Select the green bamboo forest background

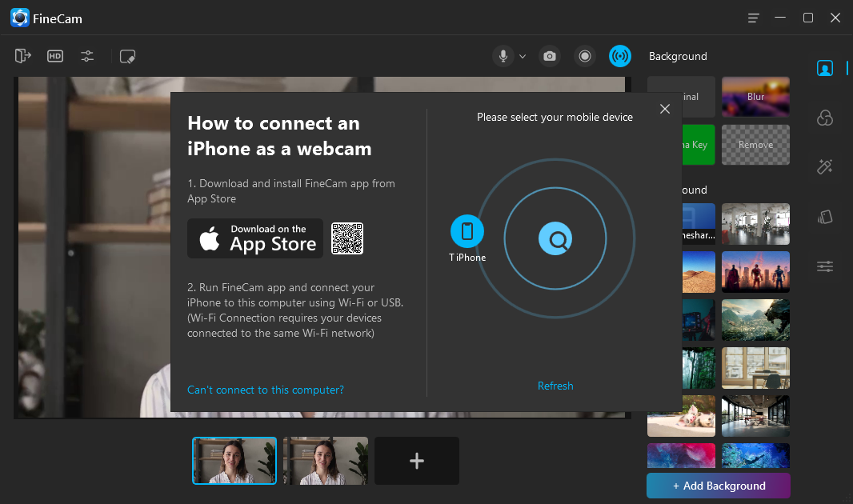(x=699, y=368)
